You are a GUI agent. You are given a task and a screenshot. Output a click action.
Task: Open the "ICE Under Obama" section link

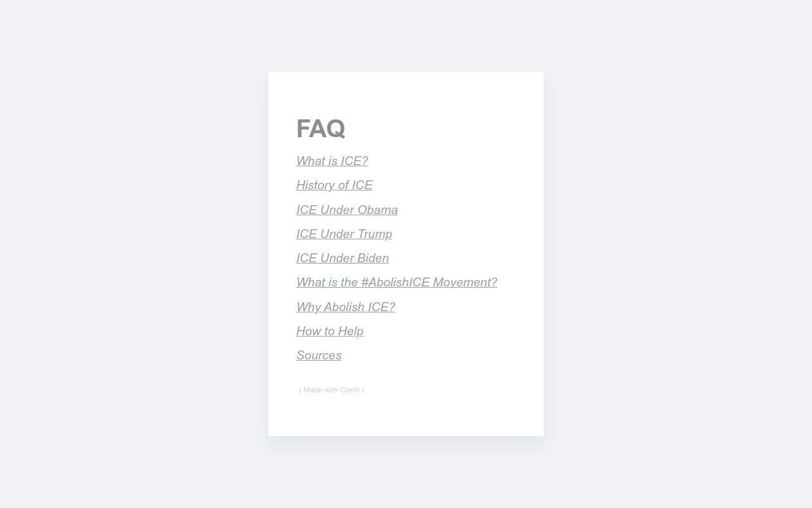tap(347, 210)
